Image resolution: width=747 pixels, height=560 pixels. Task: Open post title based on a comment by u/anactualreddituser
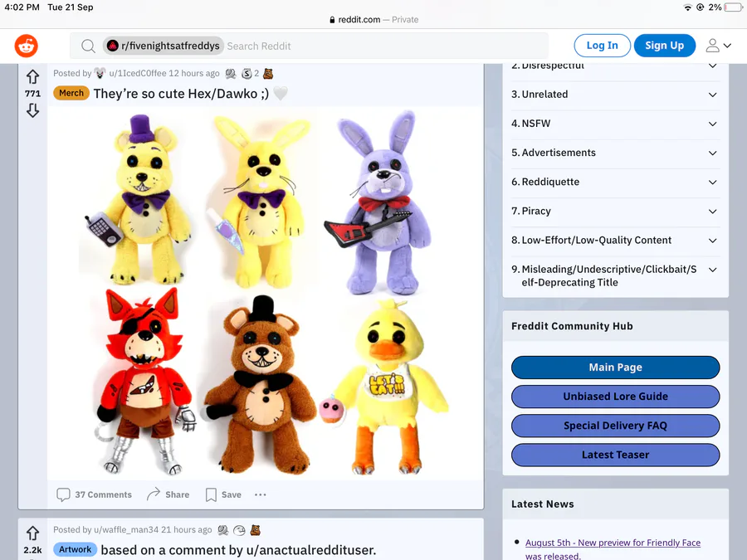(x=238, y=550)
